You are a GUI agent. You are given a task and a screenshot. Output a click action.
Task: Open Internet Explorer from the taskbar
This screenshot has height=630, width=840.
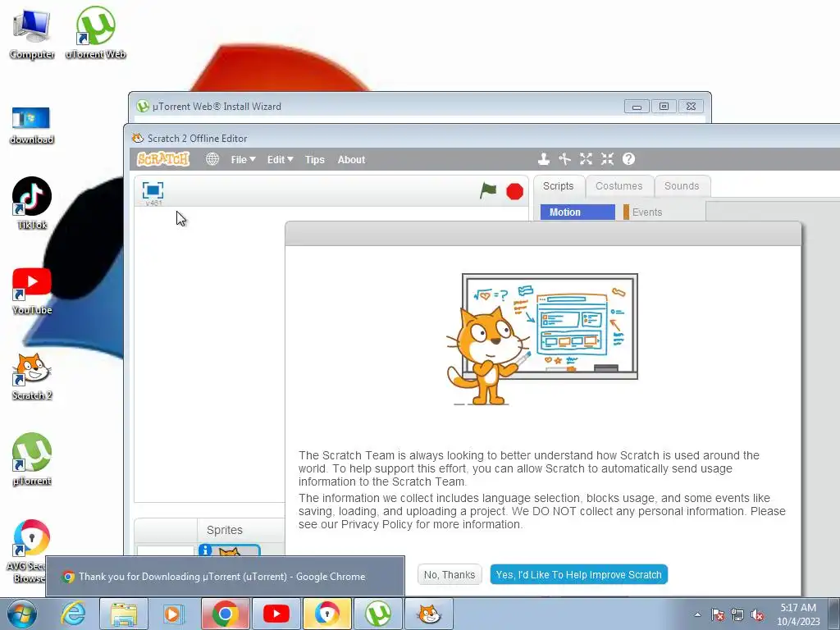(73, 614)
